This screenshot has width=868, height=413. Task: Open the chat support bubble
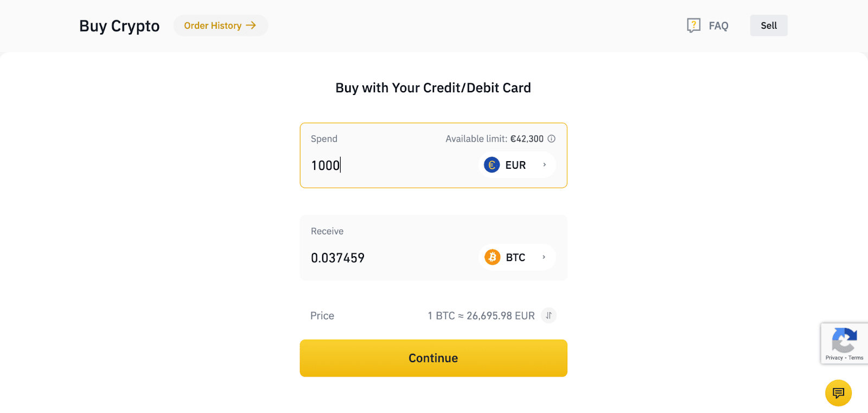(838, 392)
